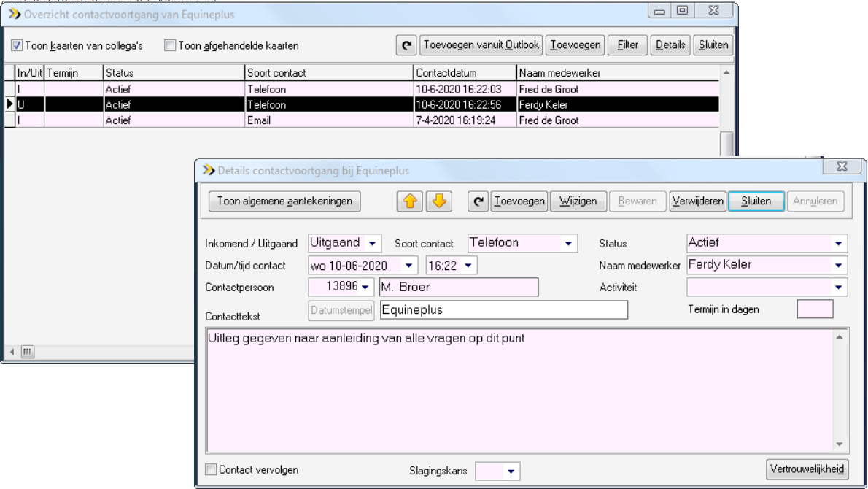Refresh the contactvoortgang overview list
Screen dimensions: 868x489
(406, 45)
